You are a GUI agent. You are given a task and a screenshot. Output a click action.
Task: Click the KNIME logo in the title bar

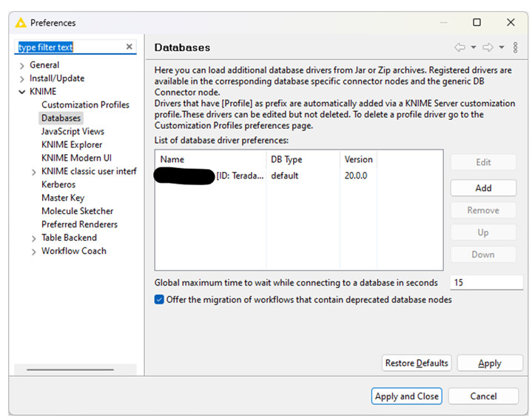coord(21,23)
